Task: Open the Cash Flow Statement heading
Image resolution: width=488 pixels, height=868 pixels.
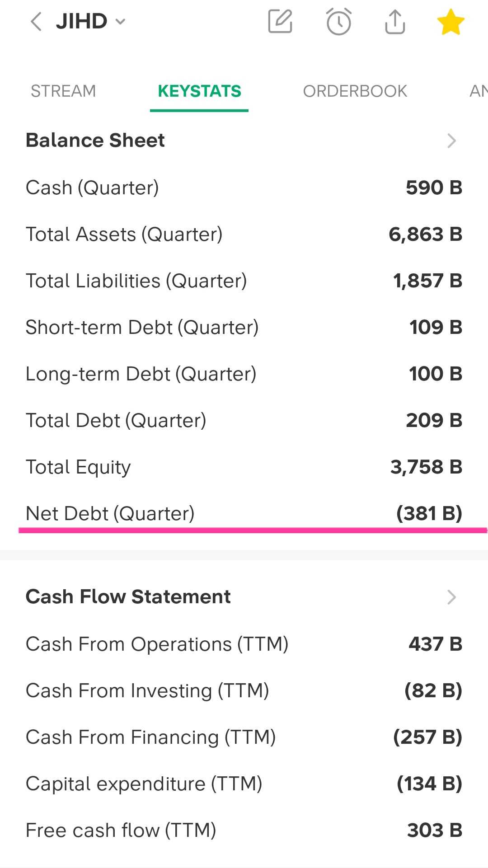Action: 128,597
